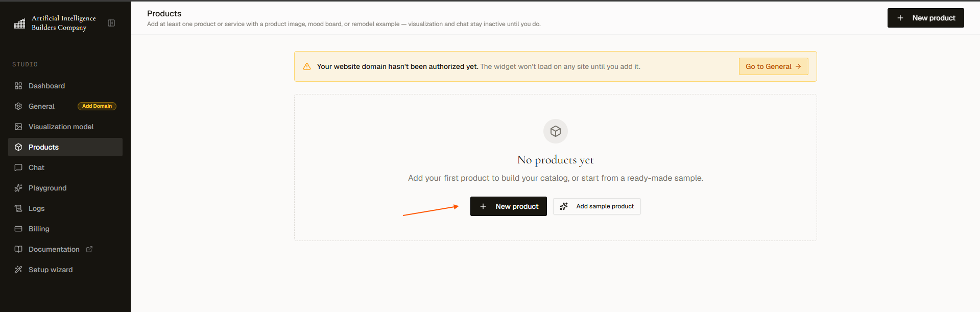This screenshot has width=980, height=312.
Task: Click the central New product button
Action: click(x=509, y=206)
